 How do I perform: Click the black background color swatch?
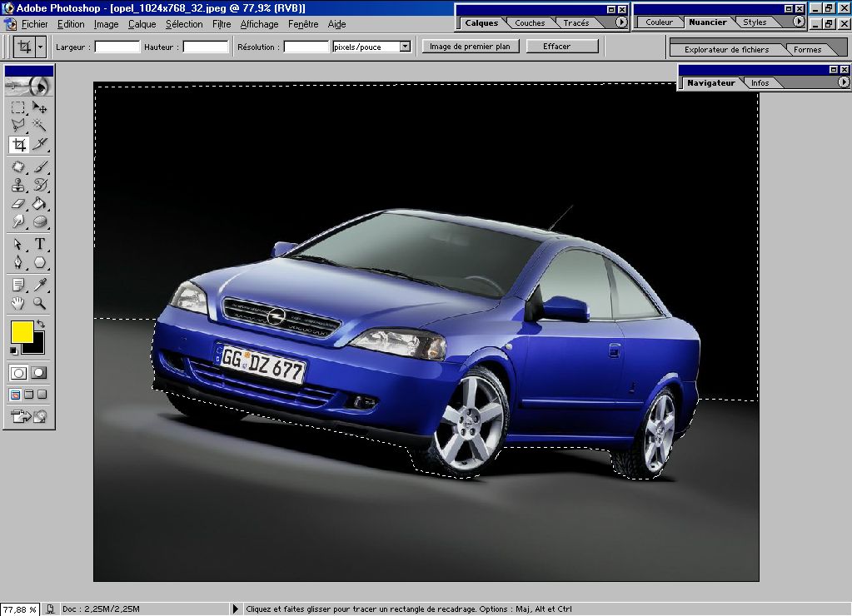click(37, 346)
